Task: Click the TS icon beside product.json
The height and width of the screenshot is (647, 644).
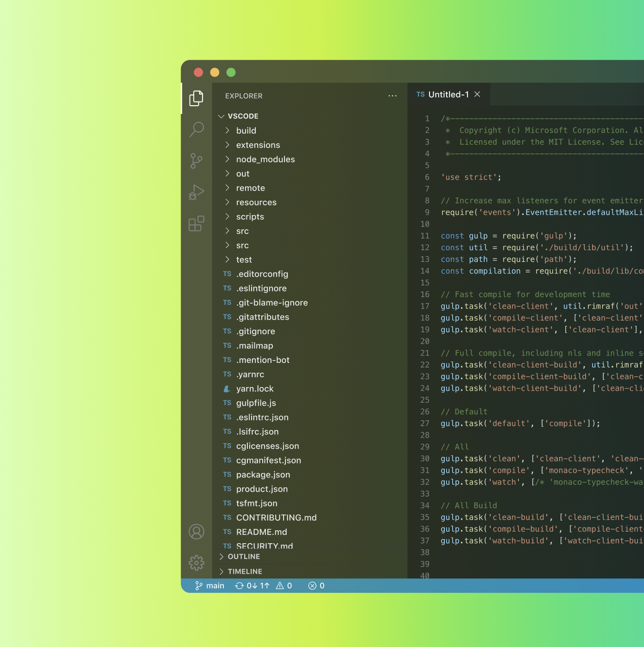Action: pyautogui.click(x=227, y=489)
